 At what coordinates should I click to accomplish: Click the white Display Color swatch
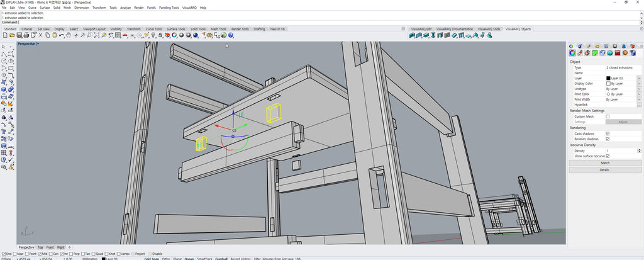coord(608,84)
